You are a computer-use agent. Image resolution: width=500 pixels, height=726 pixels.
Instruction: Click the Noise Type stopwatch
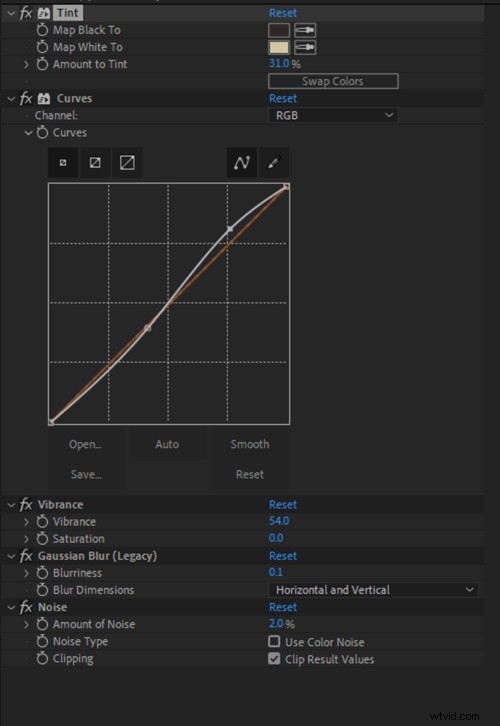[42, 641]
